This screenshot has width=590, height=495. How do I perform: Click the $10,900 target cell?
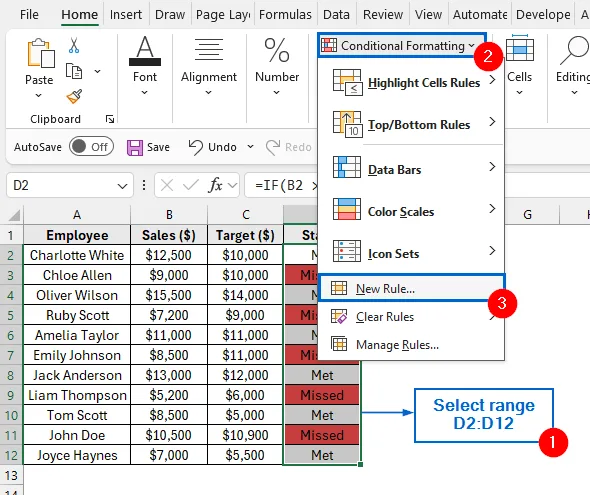click(x=245, y=435)
